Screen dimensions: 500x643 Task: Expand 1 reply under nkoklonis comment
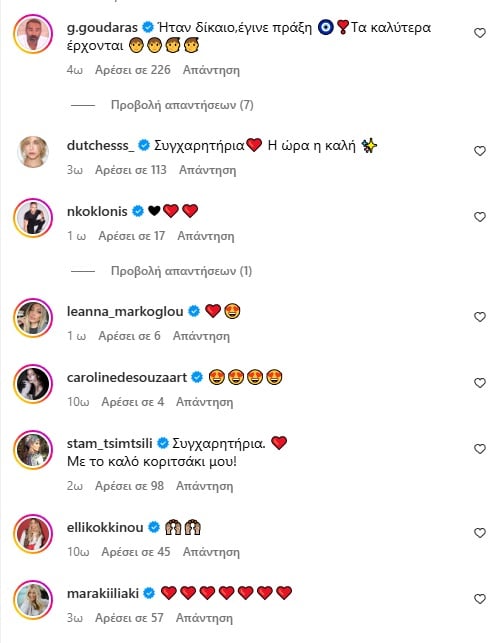coord(181,271)
